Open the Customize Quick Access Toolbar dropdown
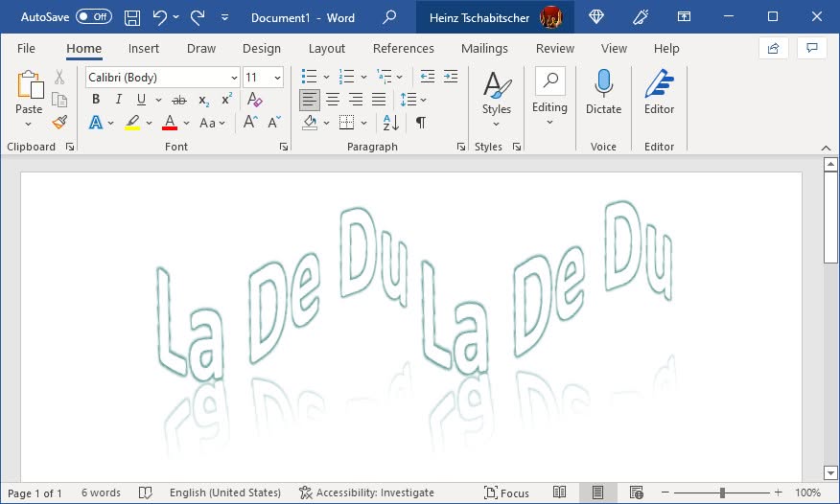This screenshot has height=504, width=840. [x=225, y=17]
